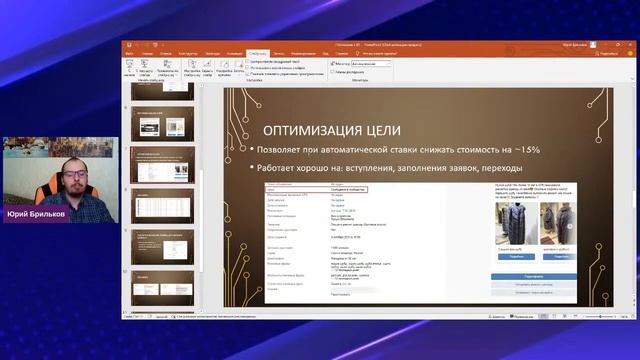Screen dimensions: 640x360
Task: Select slide thumbnail with white table
Action: pos(162,206)
